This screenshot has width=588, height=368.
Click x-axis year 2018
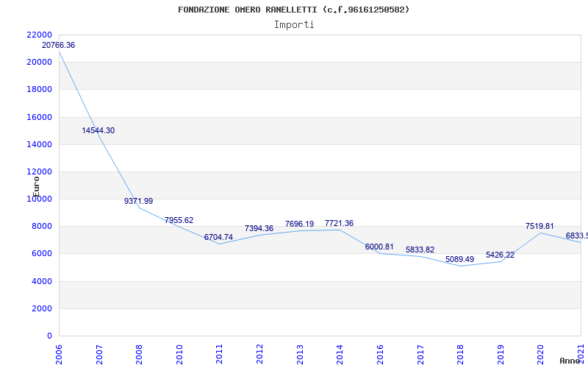click(460, 355)
